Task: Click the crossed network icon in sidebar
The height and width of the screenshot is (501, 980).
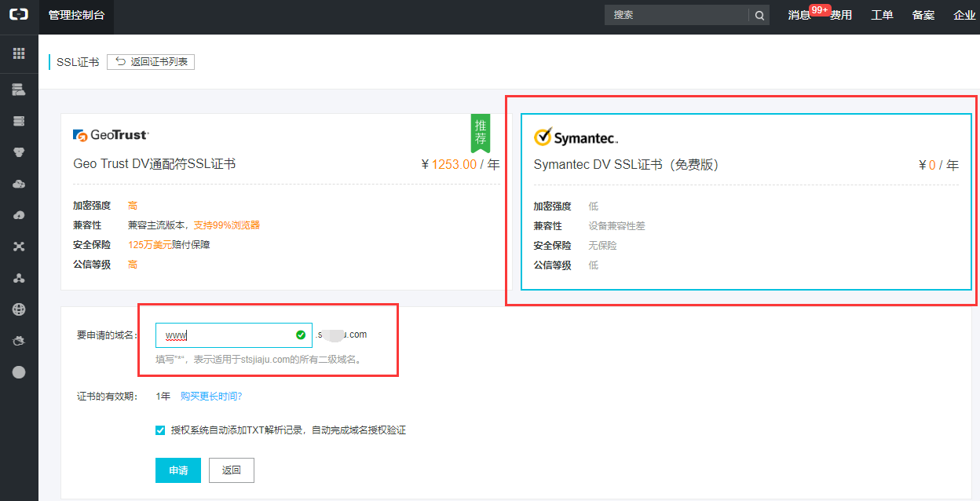Action: point(19,247)
